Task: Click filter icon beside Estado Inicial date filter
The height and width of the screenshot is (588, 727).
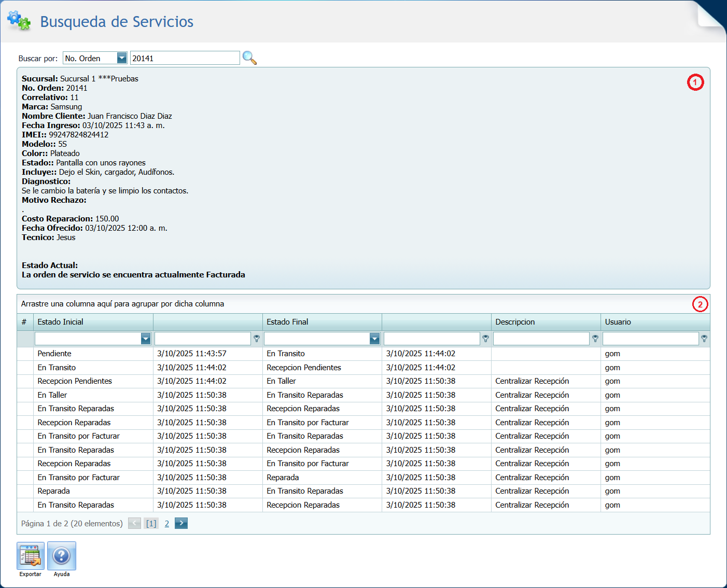Action: tap(257, 339)
